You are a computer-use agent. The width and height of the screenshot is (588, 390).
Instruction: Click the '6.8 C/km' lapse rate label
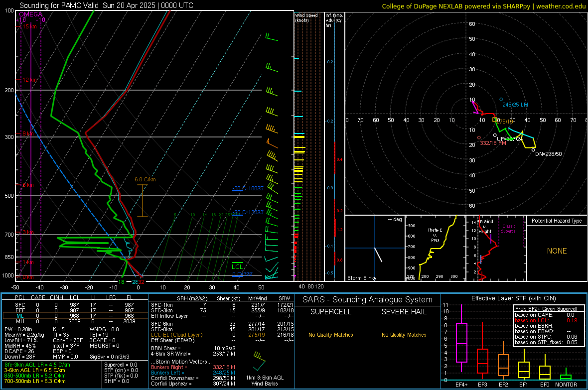tap(145, 180)
